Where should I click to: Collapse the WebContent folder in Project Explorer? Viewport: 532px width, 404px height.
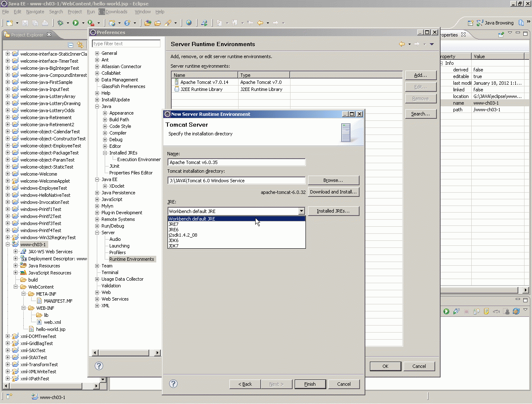point(16,287)
